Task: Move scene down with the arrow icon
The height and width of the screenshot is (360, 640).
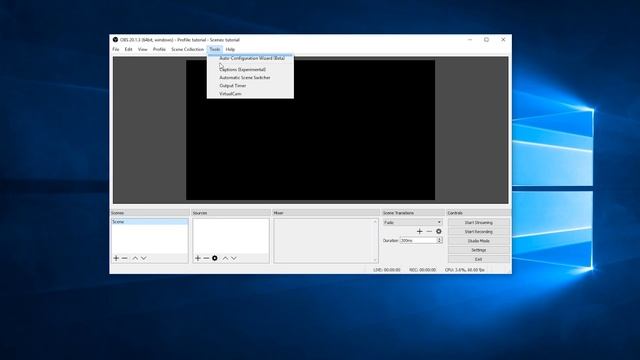Action: click(x=144, y=258)
